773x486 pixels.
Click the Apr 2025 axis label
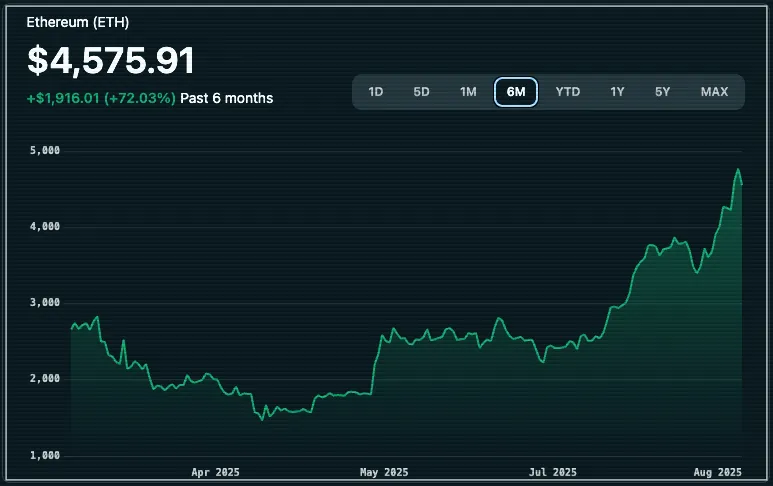coord(215,472)
